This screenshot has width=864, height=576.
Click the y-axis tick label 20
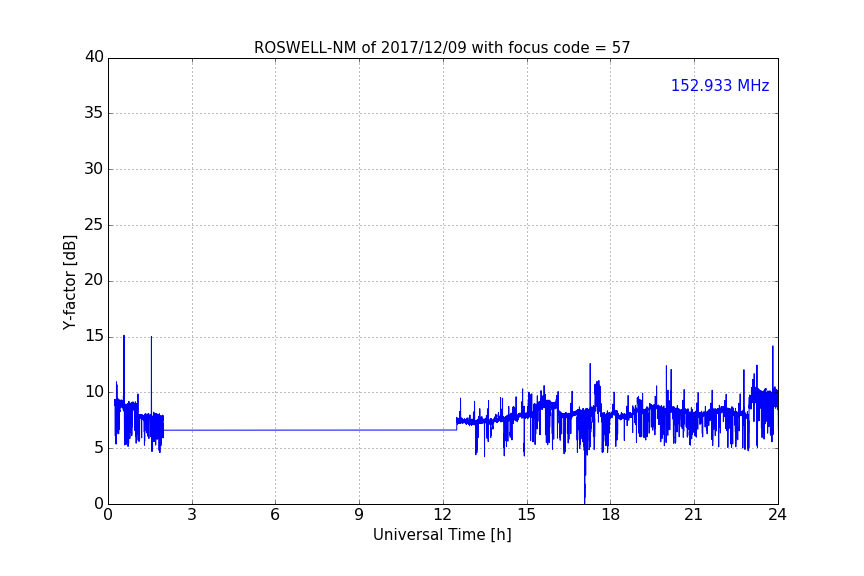point(94,280)
